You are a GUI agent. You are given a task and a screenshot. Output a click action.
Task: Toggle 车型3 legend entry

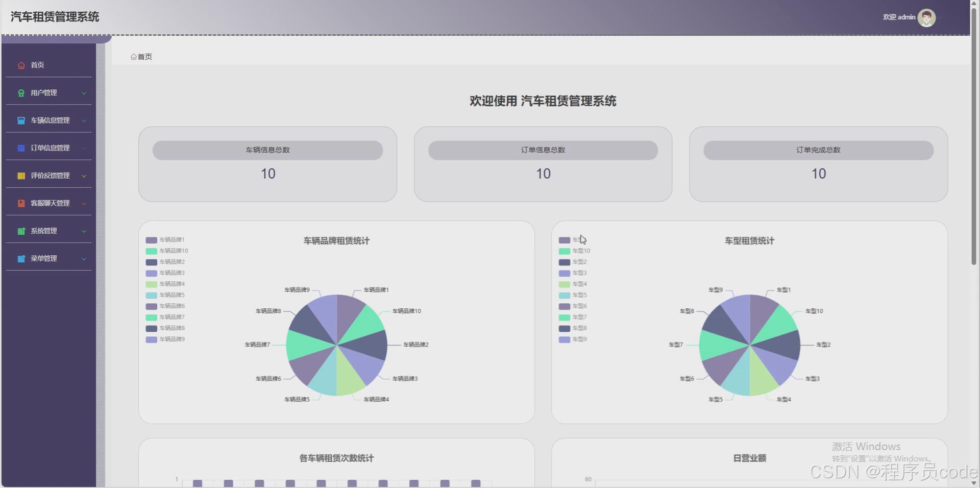point(573,273)
